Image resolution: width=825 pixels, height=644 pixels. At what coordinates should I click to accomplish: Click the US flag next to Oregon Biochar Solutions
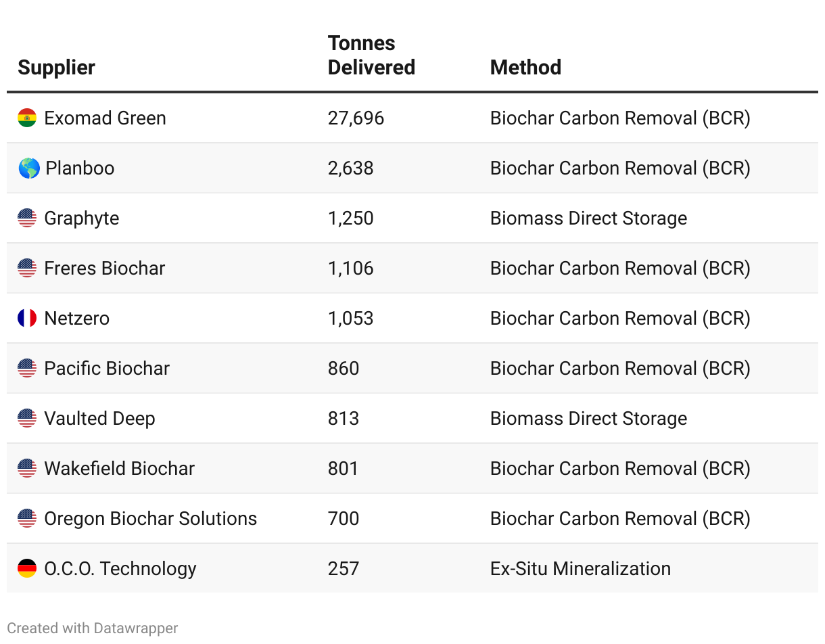[27, 518]
